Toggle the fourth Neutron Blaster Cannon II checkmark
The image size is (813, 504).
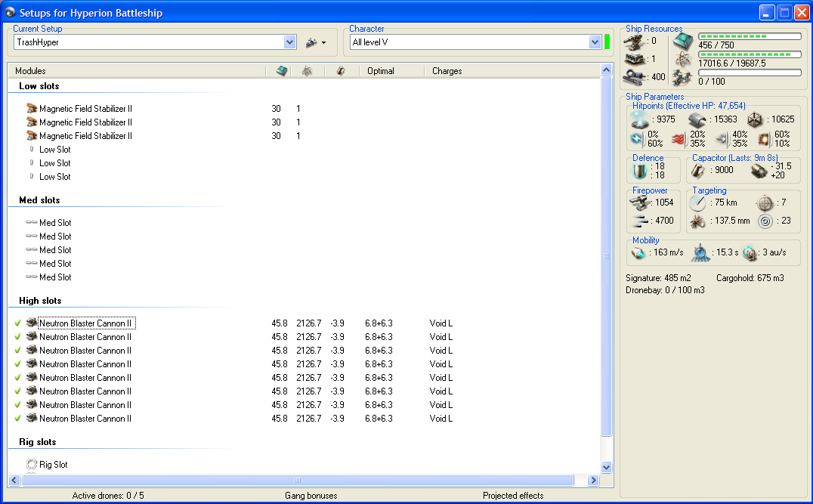(x=17, y=363)
